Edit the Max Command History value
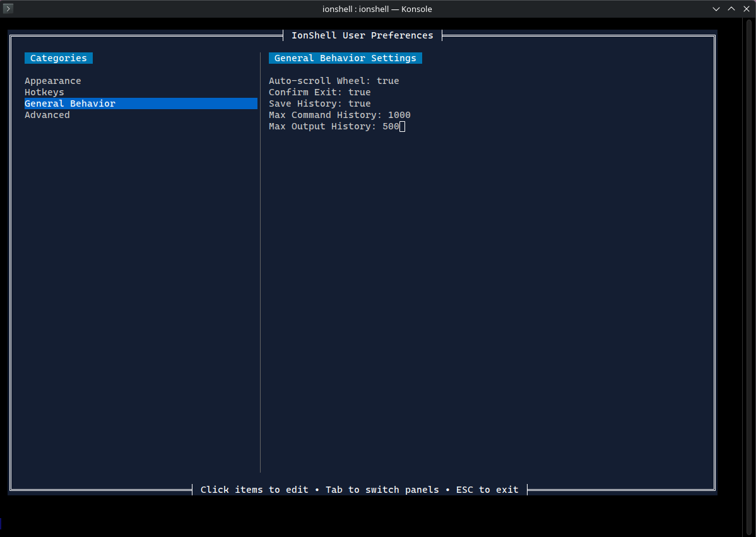The height and width of the screenshot is (537, 756). pos(340,115)
